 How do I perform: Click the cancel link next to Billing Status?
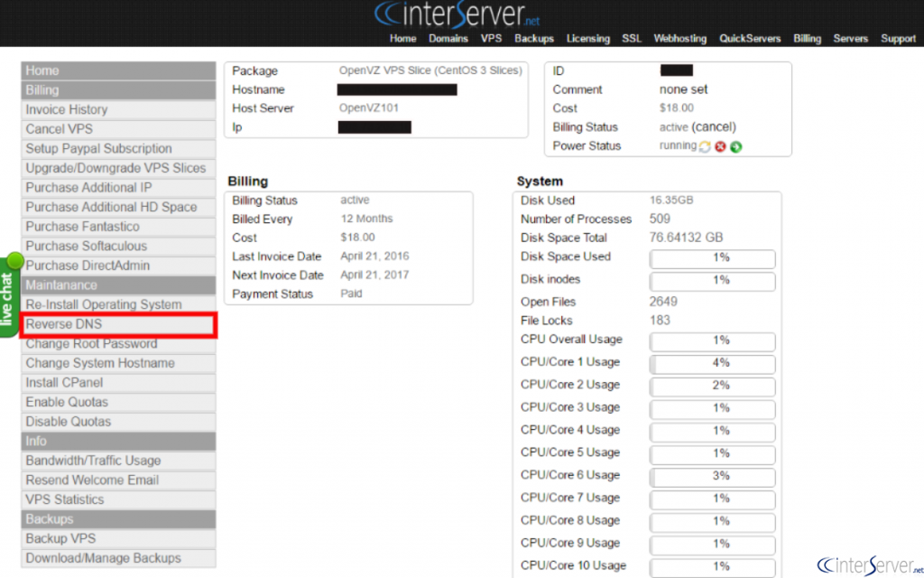tap(714, 127)
